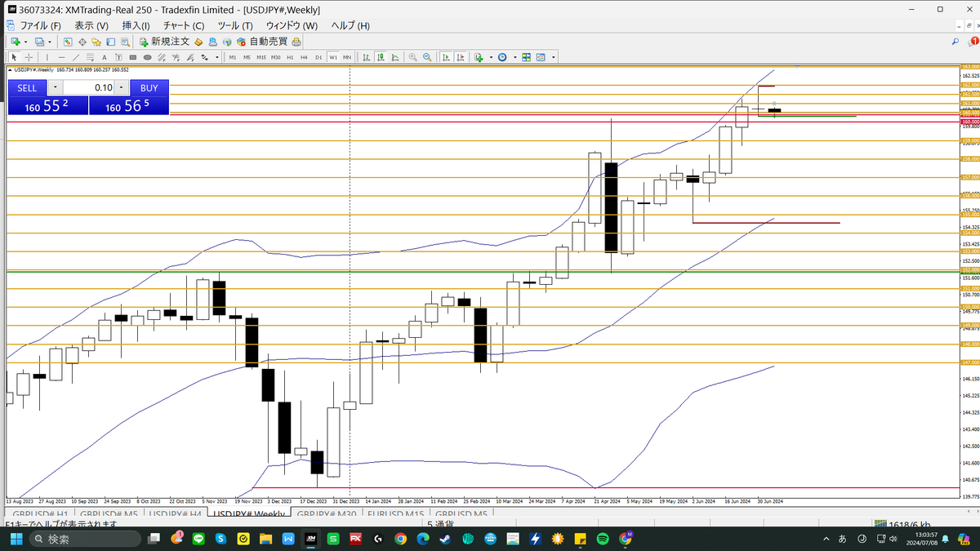Open the chart profiles icon
Viewport: 980px width, 551px height.
39,42
